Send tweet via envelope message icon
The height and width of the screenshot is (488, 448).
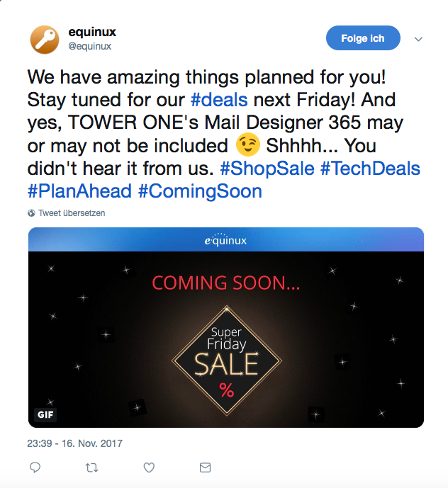[205, 467]
